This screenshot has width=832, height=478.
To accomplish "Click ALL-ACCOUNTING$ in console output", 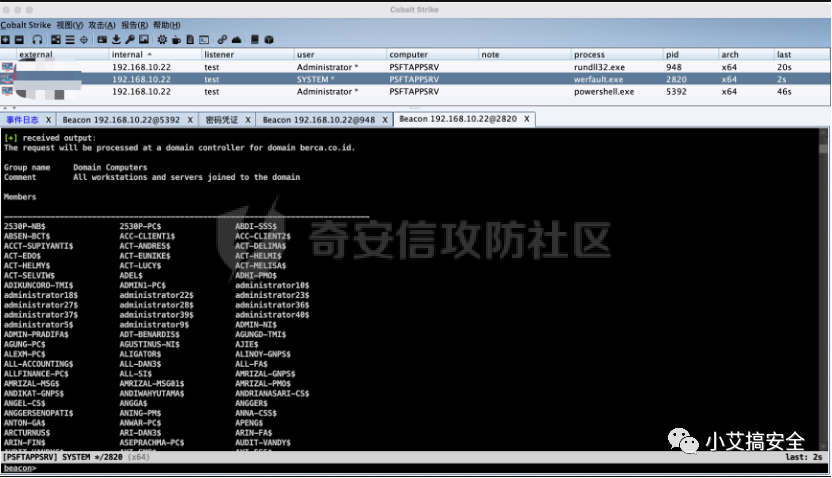I will tap(39, 364).
